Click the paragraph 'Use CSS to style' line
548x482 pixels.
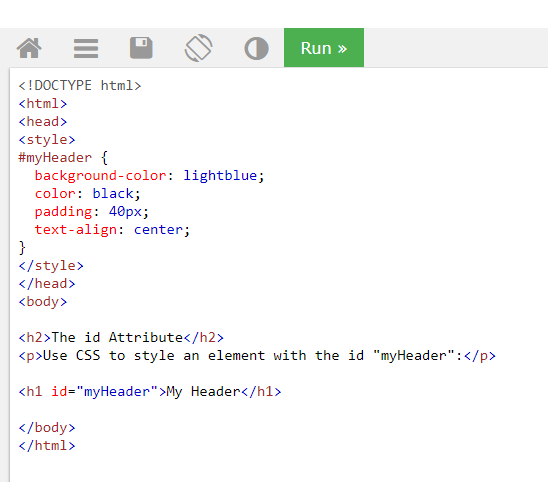pyautogui.click(x=257, y=356)
